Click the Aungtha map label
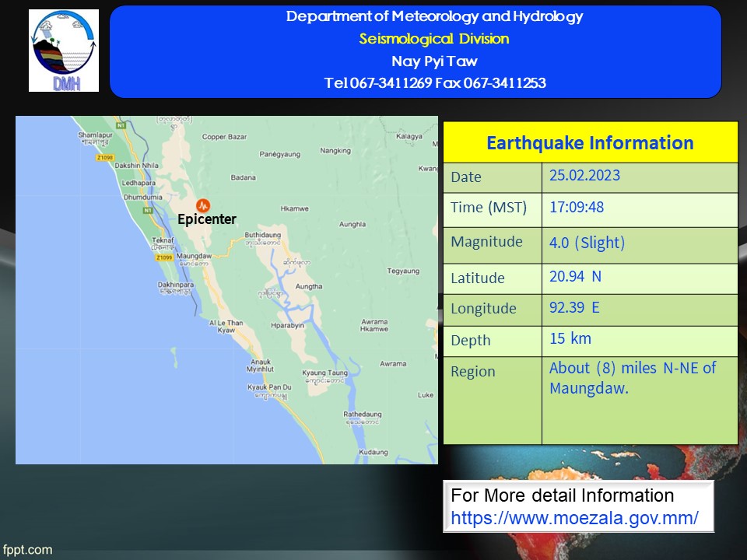Image resolution: width=747 pixels, height=560 pixels. coord(309,287)
